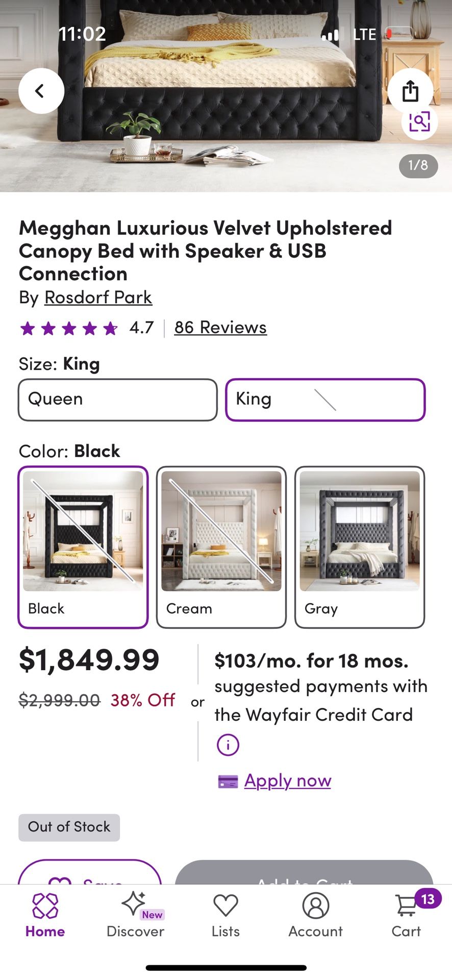Select the Queen size option
The image size is (452, 980).
118,400
